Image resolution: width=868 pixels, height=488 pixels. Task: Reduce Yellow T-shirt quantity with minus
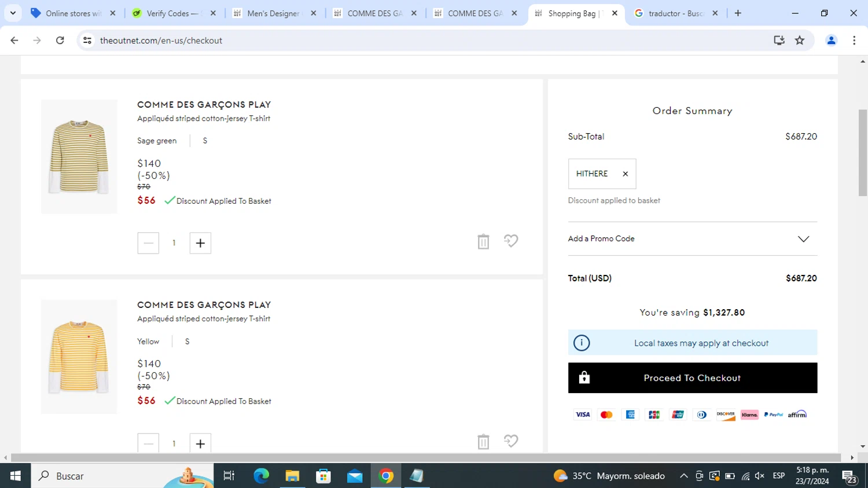(x=148, y=443)
